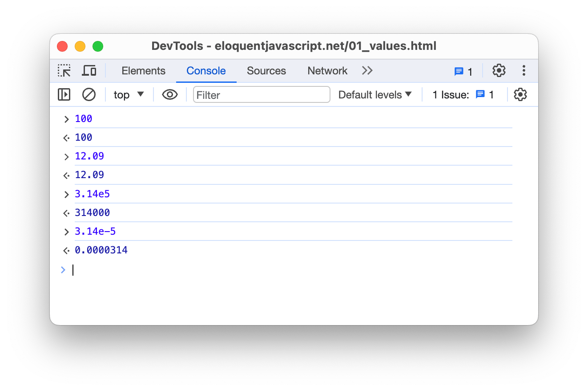Select the input entry 3.14e5
This screenshot has height=391, width=588.
coord(93,194)
